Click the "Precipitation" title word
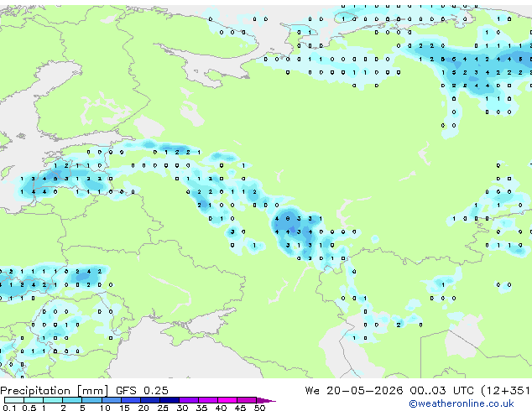This screenshot has height=411, width=532. (35, 391)
